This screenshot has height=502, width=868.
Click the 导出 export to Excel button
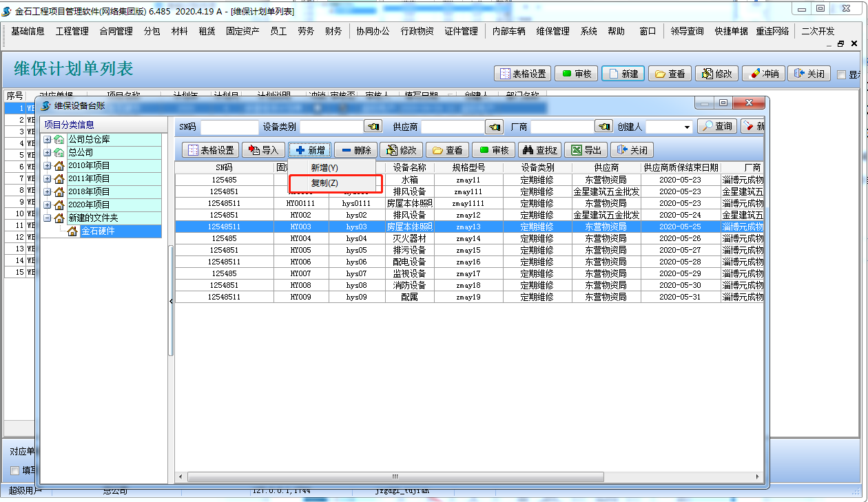(586, 150)
